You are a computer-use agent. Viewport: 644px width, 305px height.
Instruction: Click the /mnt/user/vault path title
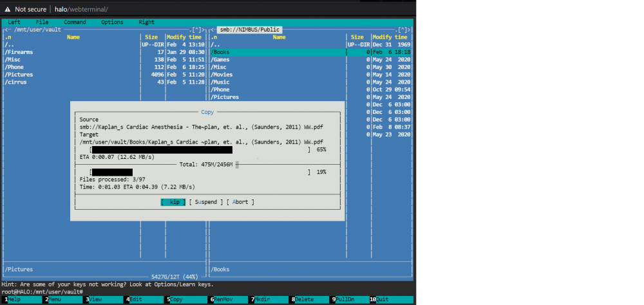coord(38,30)
